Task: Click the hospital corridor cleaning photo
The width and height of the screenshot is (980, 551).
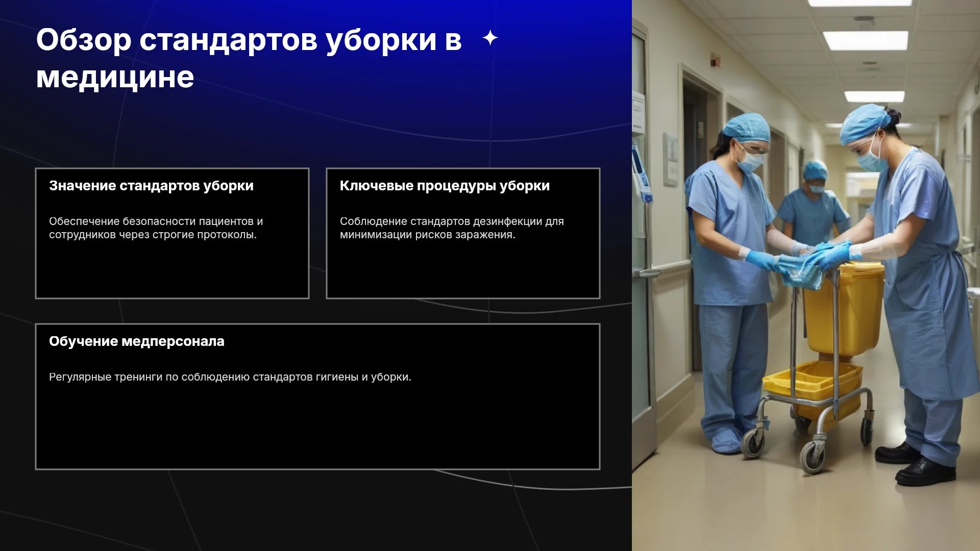Action: coord(806,275)
